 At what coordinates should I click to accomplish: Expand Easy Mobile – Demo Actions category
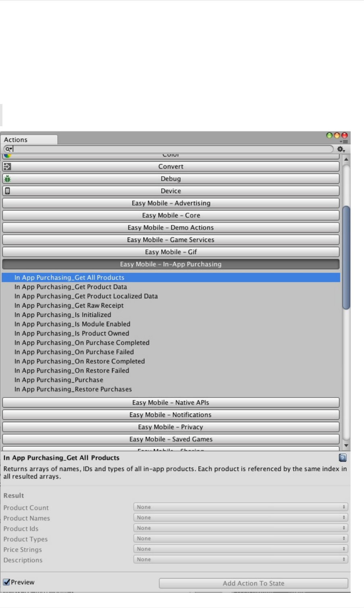171,227
